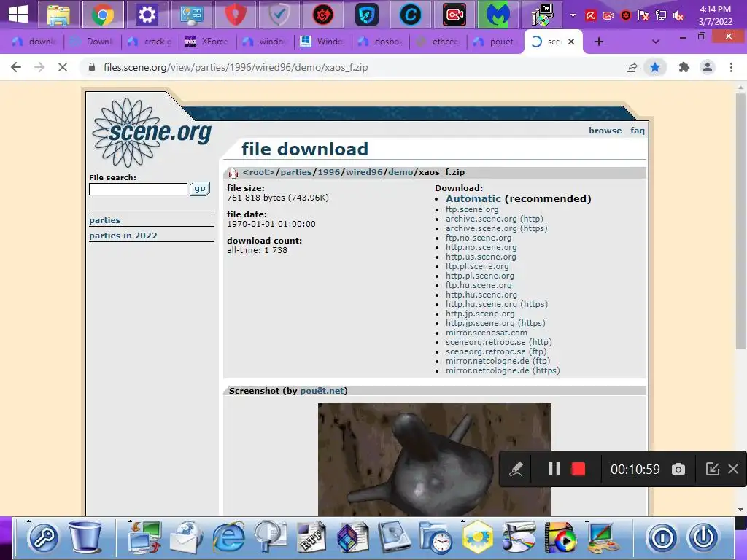
Task: Open the recorder annotation pen tool
Action: click(x=516, y=469)
